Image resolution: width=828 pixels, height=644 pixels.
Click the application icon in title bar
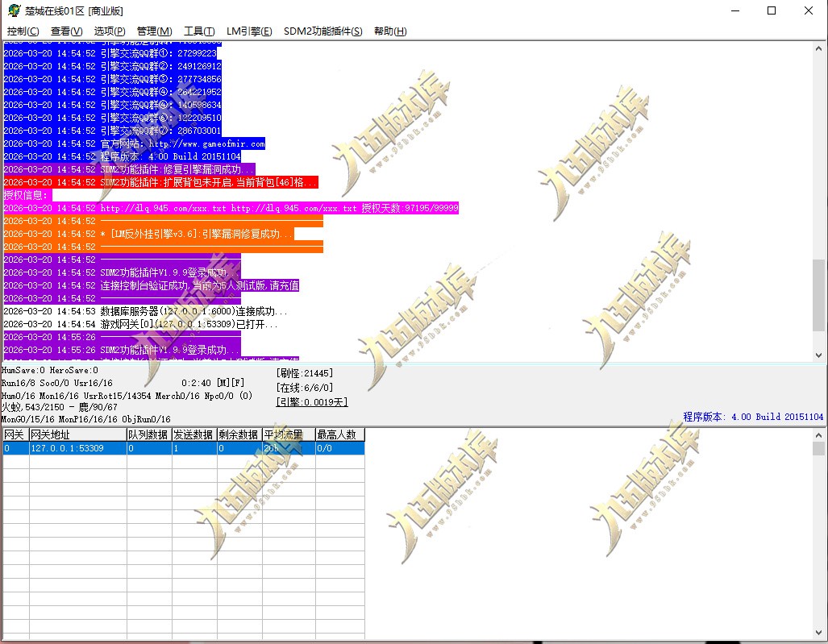(x=15, y=10)
